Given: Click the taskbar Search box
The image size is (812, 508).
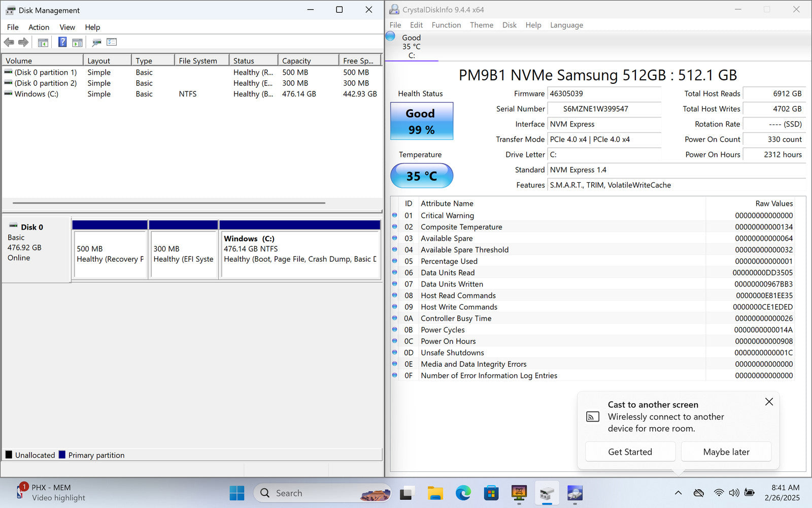Looking at the screenshot, I should click(x=322, y=493).
